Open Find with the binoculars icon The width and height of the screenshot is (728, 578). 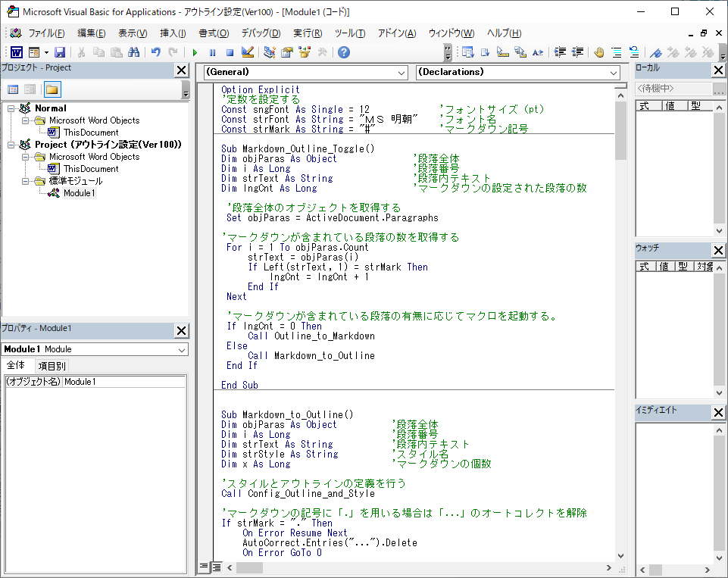coord(134,52)
